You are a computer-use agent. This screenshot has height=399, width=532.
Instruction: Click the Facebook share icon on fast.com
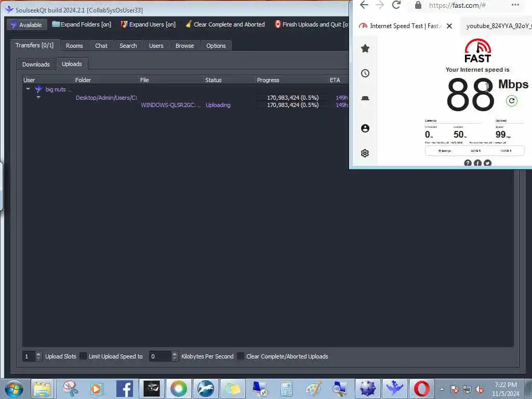(478, 163)
